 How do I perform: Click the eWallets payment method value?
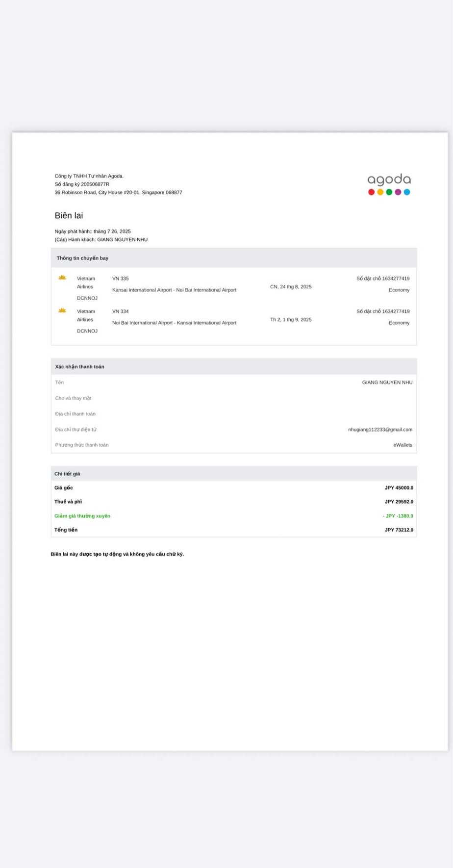(x=403, y=445)
